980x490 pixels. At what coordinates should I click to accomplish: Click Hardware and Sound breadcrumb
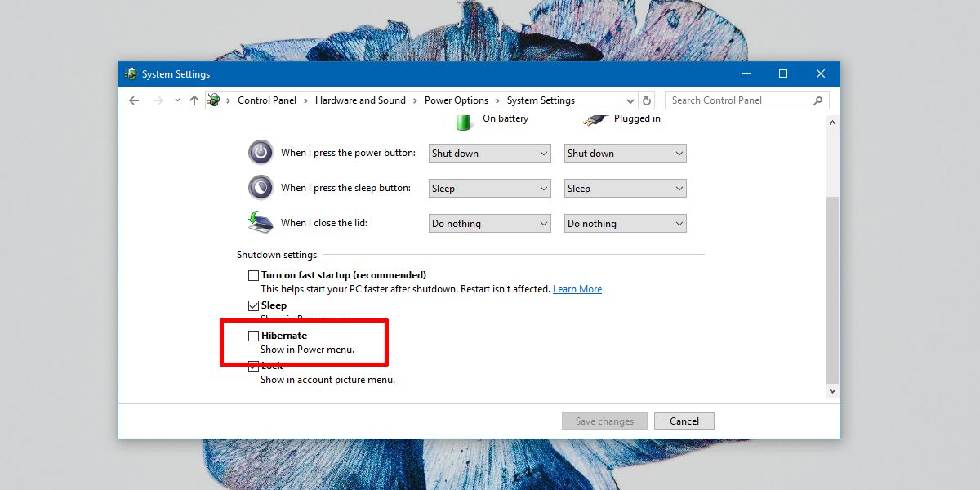coord(360,100)
